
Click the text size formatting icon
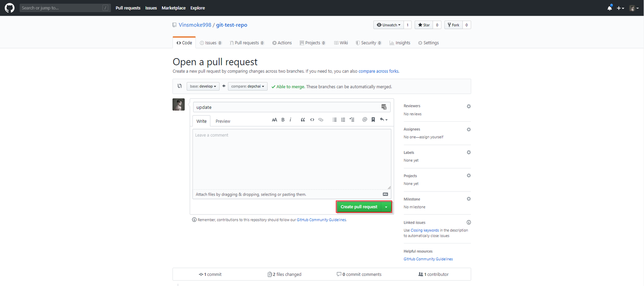coord(274,120)
